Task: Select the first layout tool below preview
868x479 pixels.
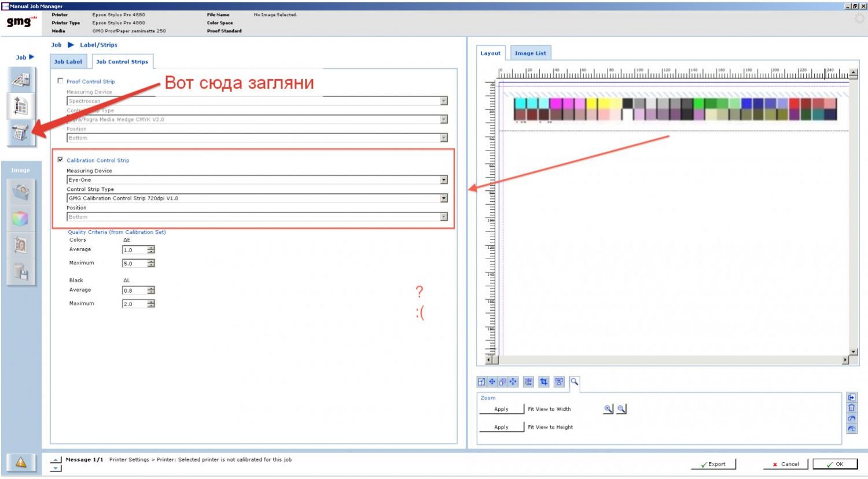Action: [x=481, y=382]
